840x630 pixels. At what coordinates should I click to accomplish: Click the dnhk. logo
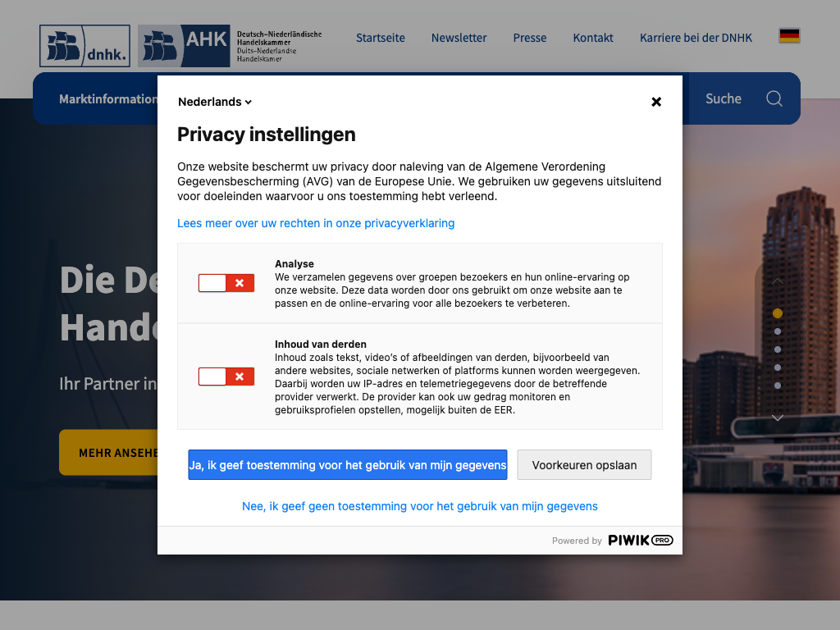[84, 46]
